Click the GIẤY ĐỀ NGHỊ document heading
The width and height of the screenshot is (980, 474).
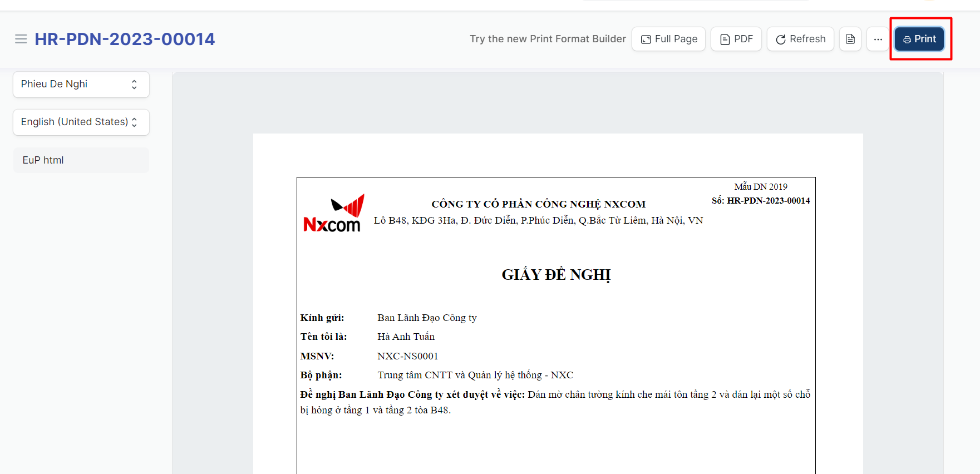tap(556, 275)
